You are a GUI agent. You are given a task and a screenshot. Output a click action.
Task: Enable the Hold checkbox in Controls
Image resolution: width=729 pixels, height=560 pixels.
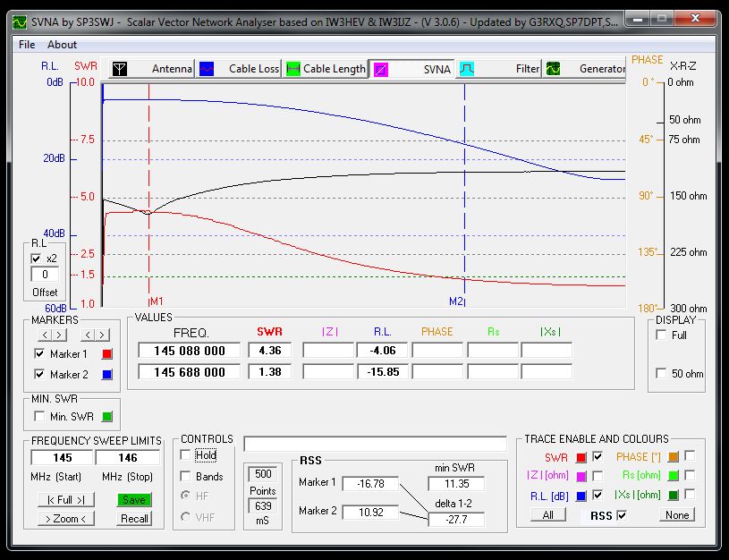186,455
